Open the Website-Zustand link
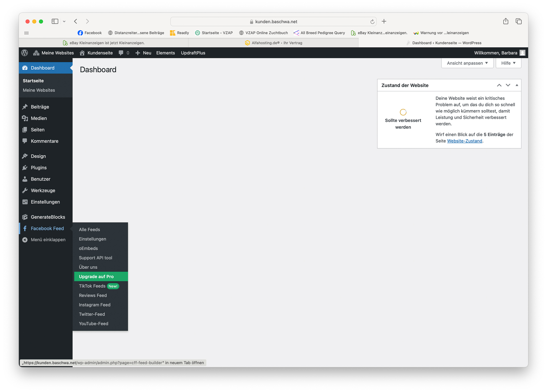Screen dimensions: 547x392 pos(464,141)
